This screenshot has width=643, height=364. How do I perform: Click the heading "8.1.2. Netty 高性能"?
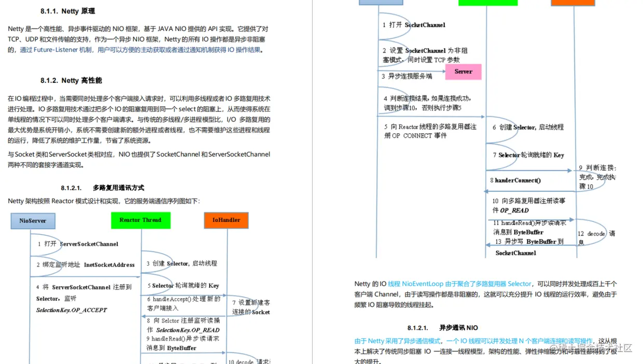71,80
